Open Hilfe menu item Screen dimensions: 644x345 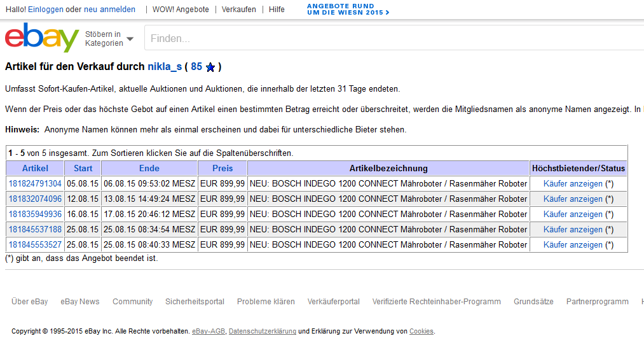277,10
